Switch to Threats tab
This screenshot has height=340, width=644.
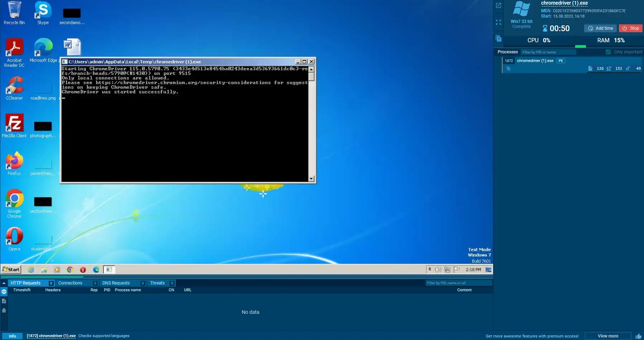coord(162,283)
